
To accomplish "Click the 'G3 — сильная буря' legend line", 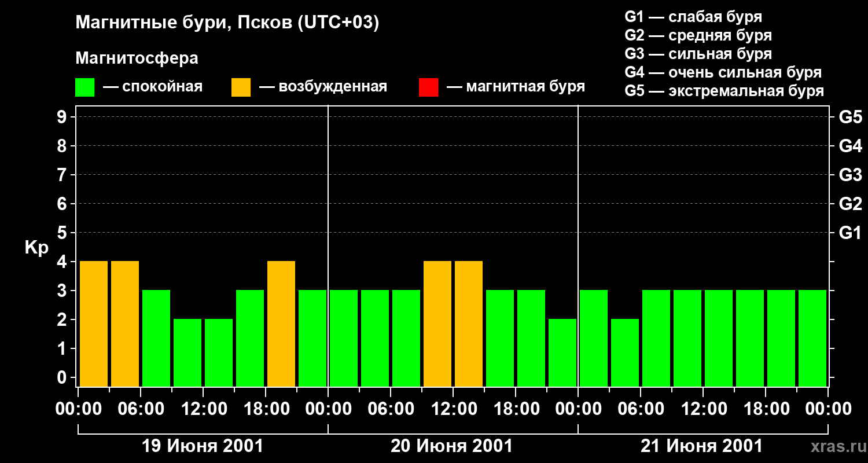I will (x=698, y=54).
